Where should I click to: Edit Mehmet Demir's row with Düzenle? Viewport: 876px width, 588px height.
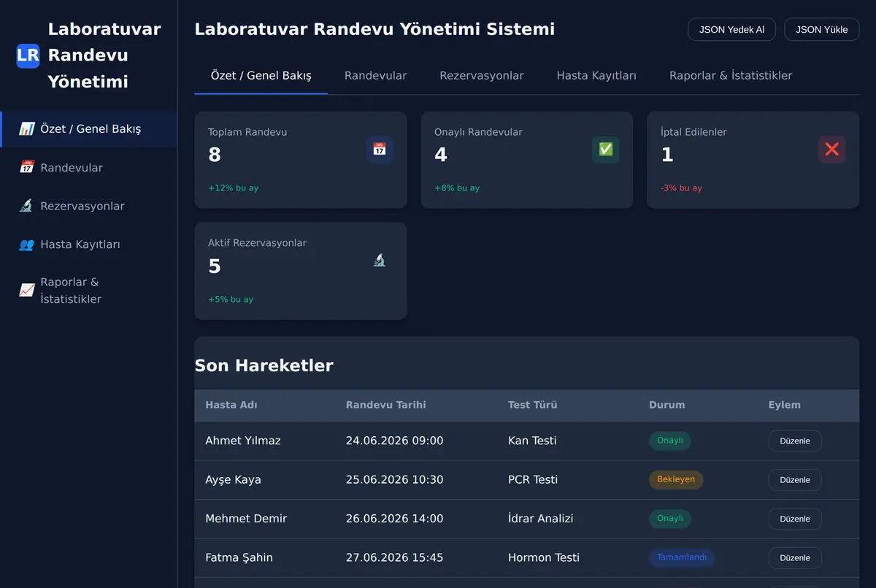point(795,519)
